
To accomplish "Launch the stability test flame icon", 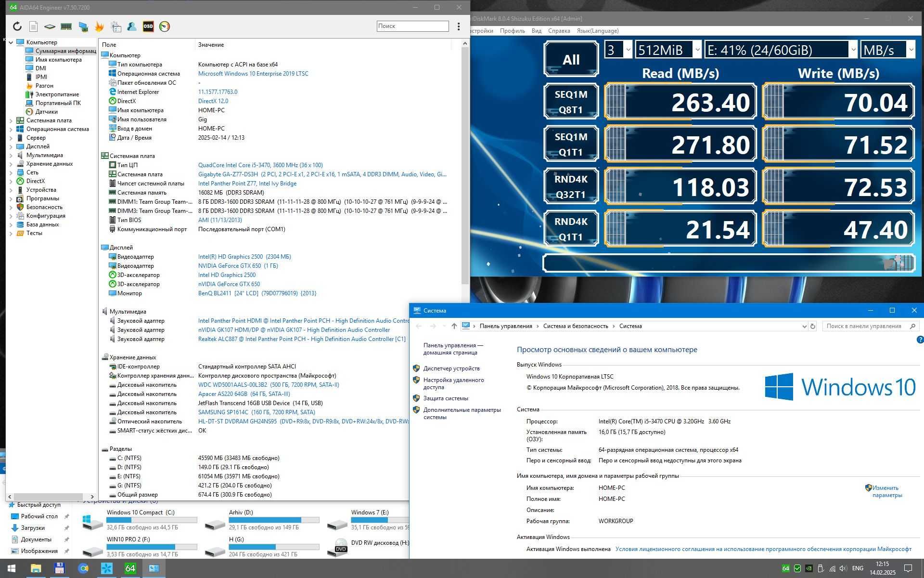I will coord(100,26).
